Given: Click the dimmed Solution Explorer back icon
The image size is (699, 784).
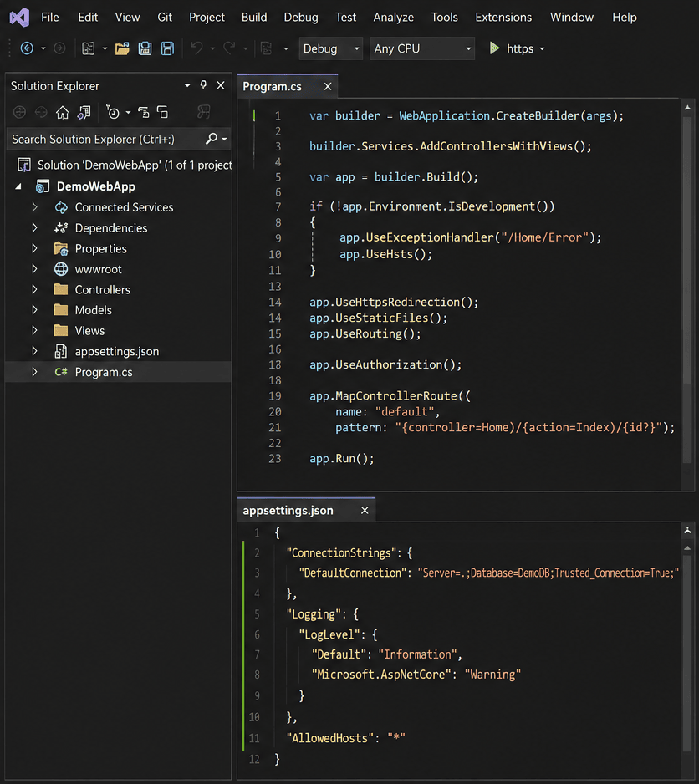Looking at the screenshot, I should [x=19, y=113].
